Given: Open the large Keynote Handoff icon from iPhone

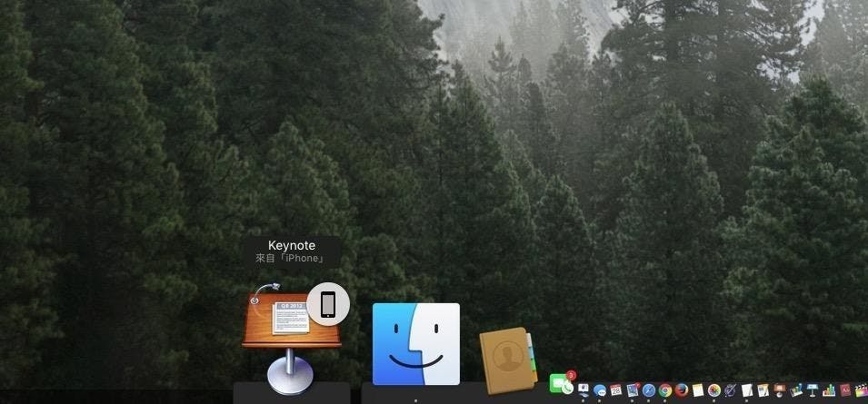Looking at the screenshot, I should point(291,339).
